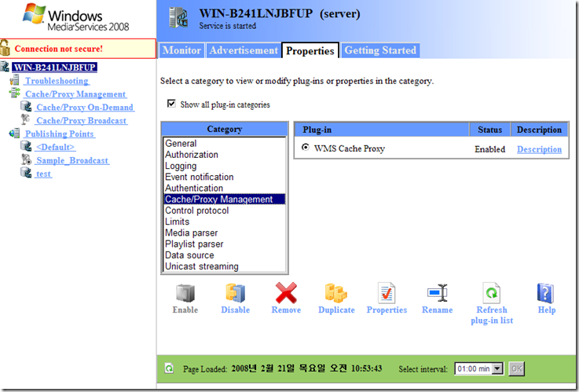
Task: Open the Getting Started tab
Action: [380, 50]
